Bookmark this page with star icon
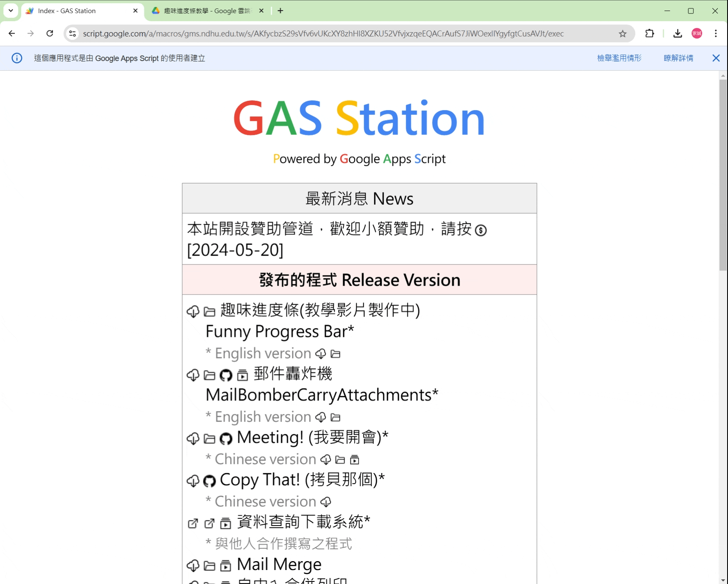The image size is (728, 584). (x=622, y=33)
